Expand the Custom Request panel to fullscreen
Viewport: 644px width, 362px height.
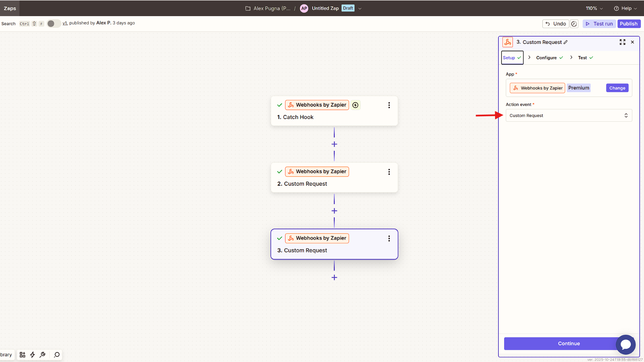point(623,42)
